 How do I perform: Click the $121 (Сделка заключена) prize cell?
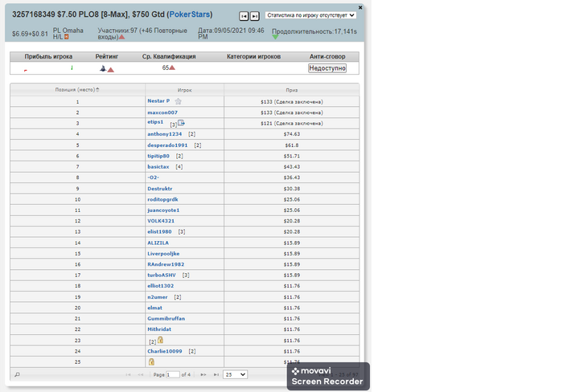click(291, 123)
